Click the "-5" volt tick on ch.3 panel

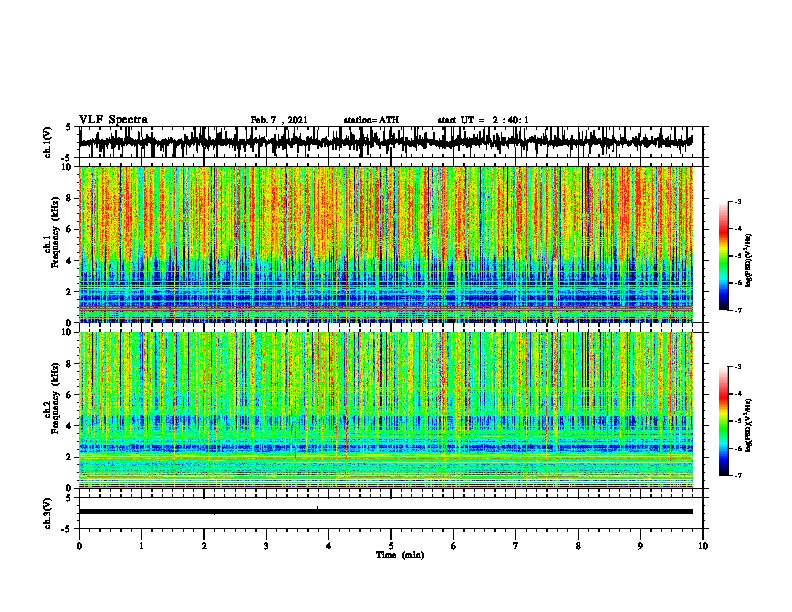pos(67,529)
